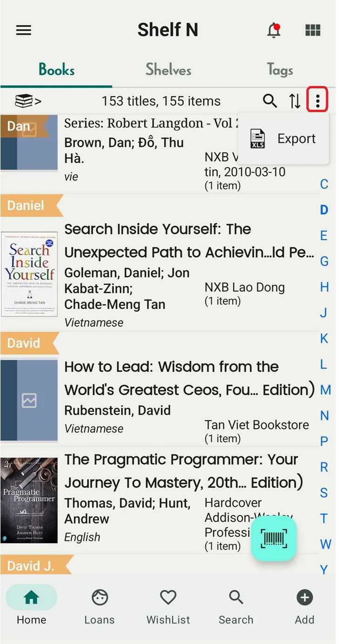Open Search in bottom navigation
Viewport: 338px width, 644px height.
236,607
